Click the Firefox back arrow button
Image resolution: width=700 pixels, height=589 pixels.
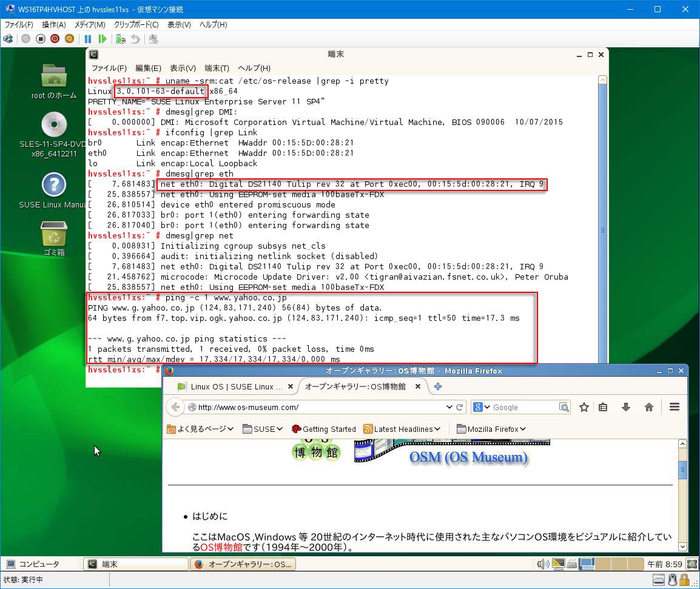175,407
